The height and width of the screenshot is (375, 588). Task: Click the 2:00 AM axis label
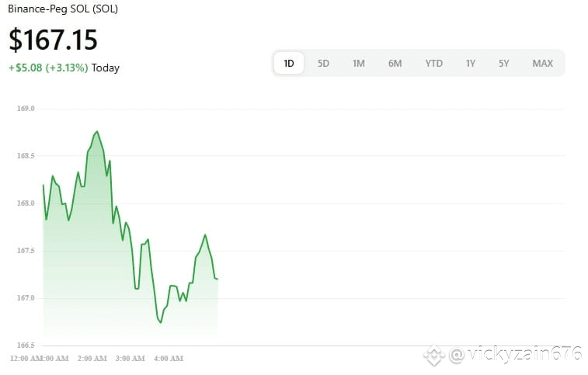tap(92, 359)
